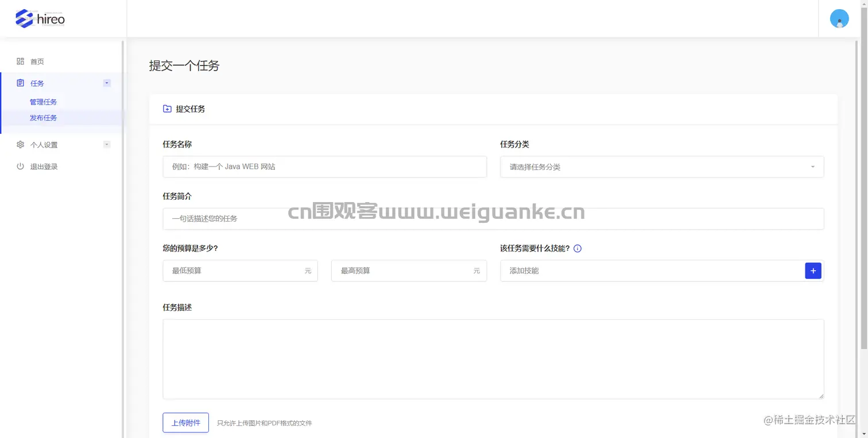This screenshot has height=438, width=868.
Task: Click the 任务 clipboard icon
Action: [x=20, y=83]
